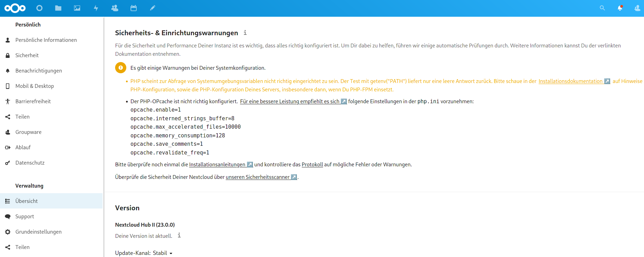Click the yellow warning circle icon
The height and width of the screenshot is (257, 644).
[121, 68]
